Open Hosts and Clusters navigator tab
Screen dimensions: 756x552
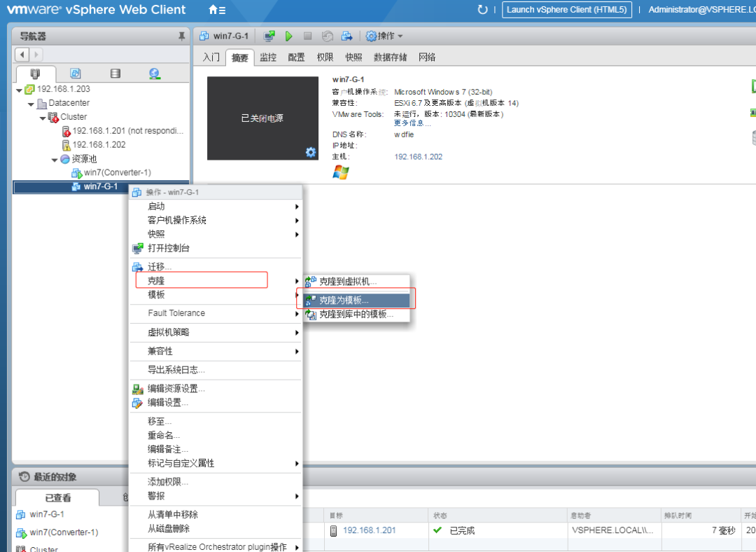click(x=35, y=74)
